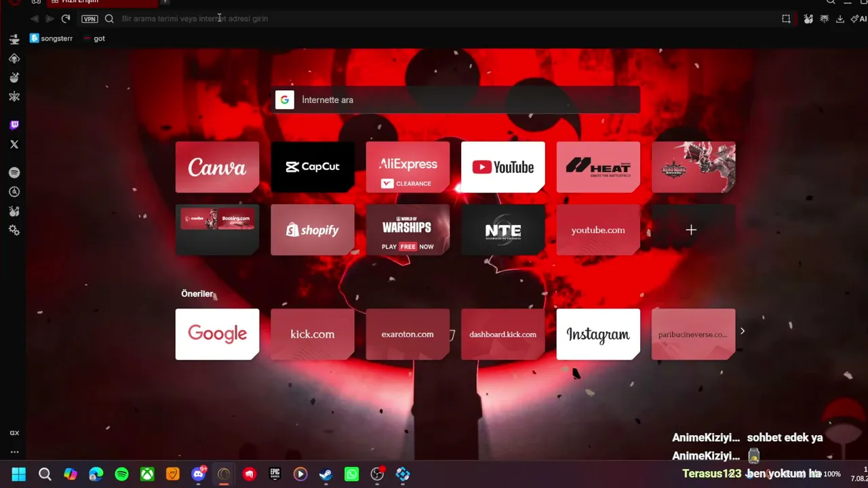Click the anvil icon at top of sidebar
Screen dimensions: 868x488
coord(14,39)
